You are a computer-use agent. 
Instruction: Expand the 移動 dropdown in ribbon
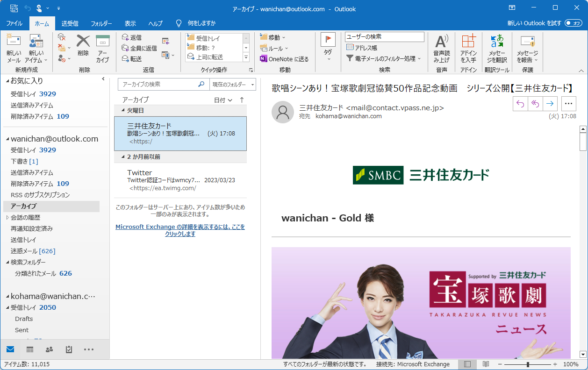[272, 37]
